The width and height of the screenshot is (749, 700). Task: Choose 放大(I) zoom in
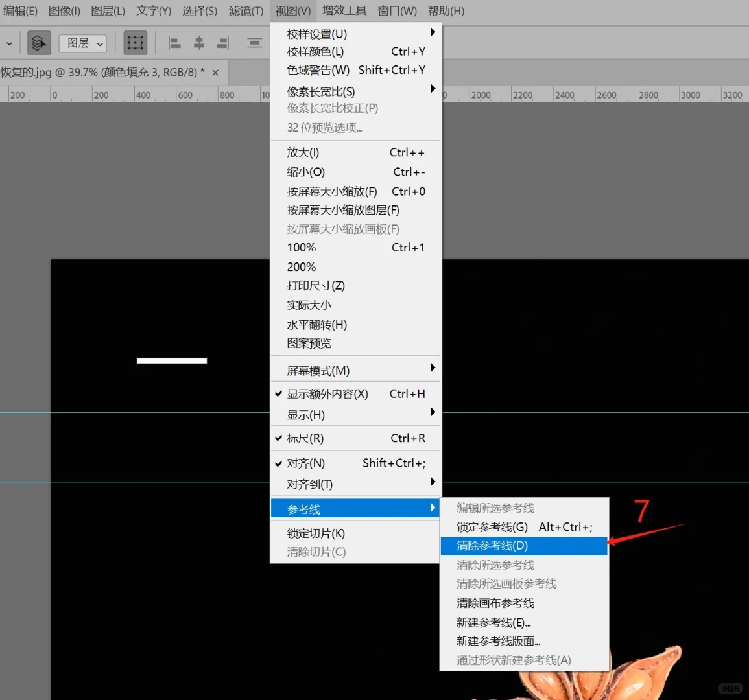coord(356,152)
